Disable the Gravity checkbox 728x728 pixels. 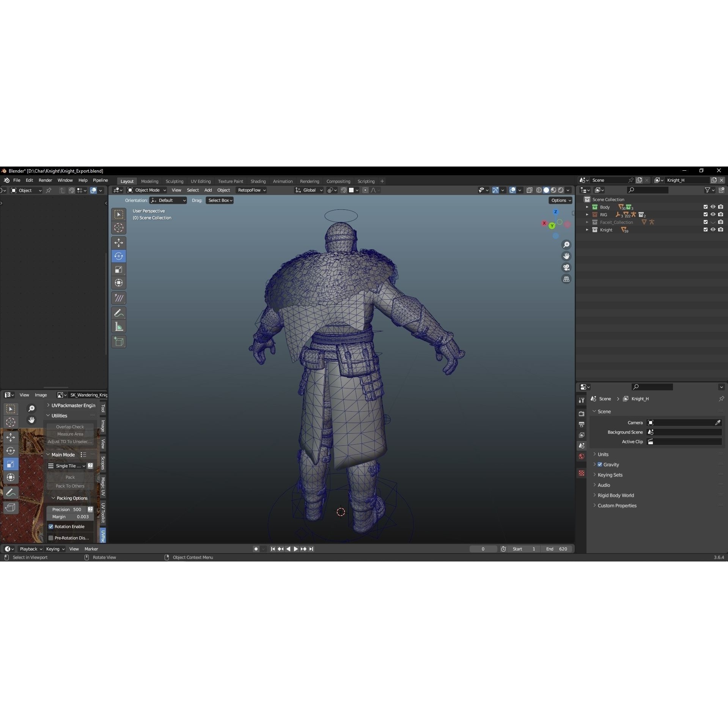click(599, 464)
